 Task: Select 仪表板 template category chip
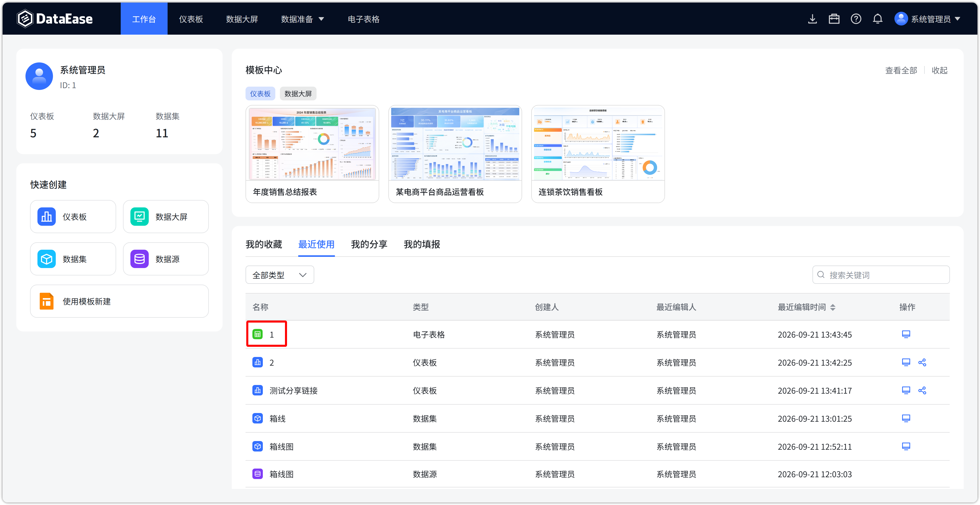(260, 94)
